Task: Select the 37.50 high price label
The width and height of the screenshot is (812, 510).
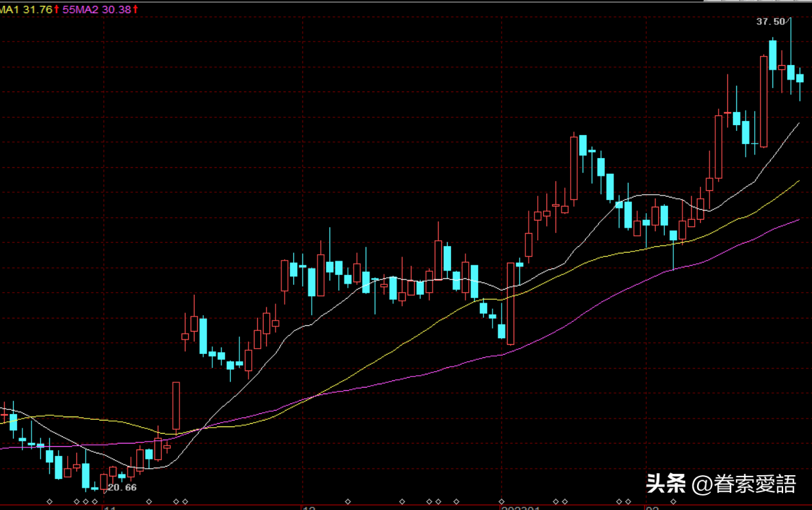Action: (x=771, y=22)
